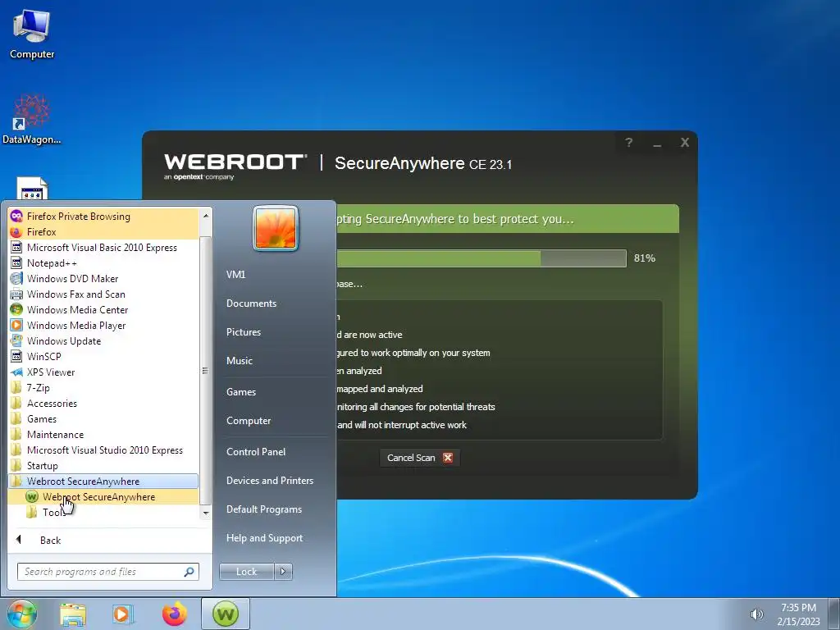Open Pictures from the Start menu
The image size is (840, 630).
tap(244, 332)
